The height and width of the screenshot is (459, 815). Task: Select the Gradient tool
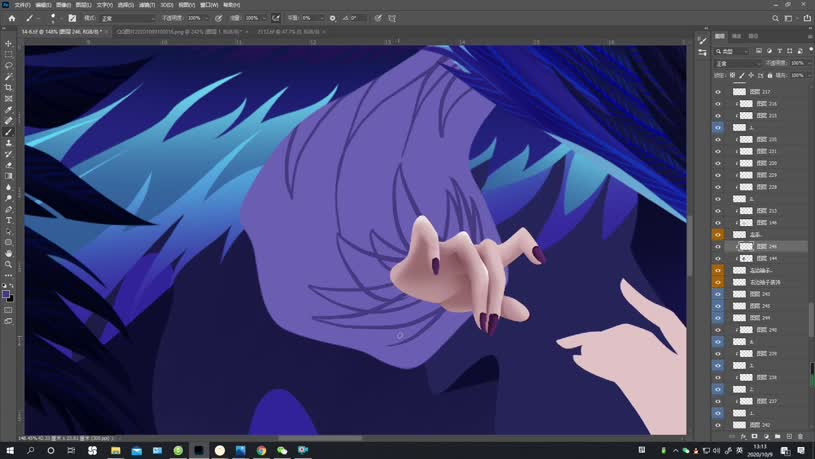pos(8,176)
